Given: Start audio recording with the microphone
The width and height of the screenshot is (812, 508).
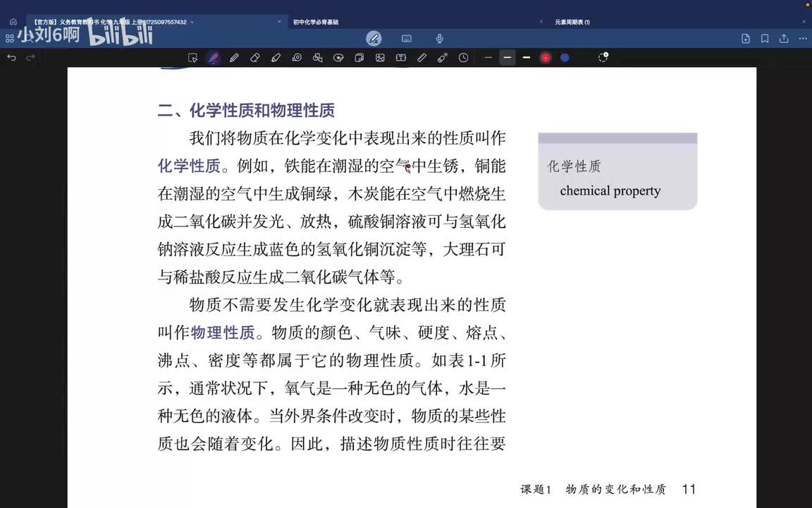Looking at the screenshot, I should (439, 38).
